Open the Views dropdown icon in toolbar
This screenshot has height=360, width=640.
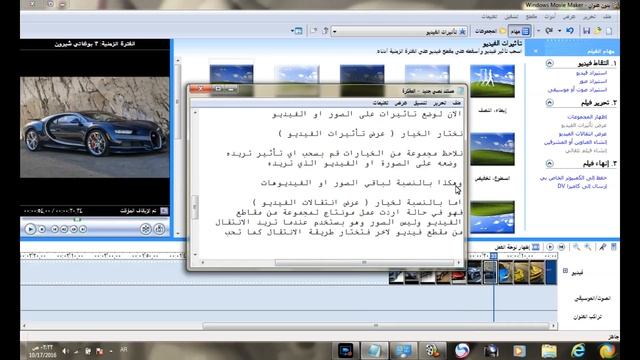click(x=297, y=31)
